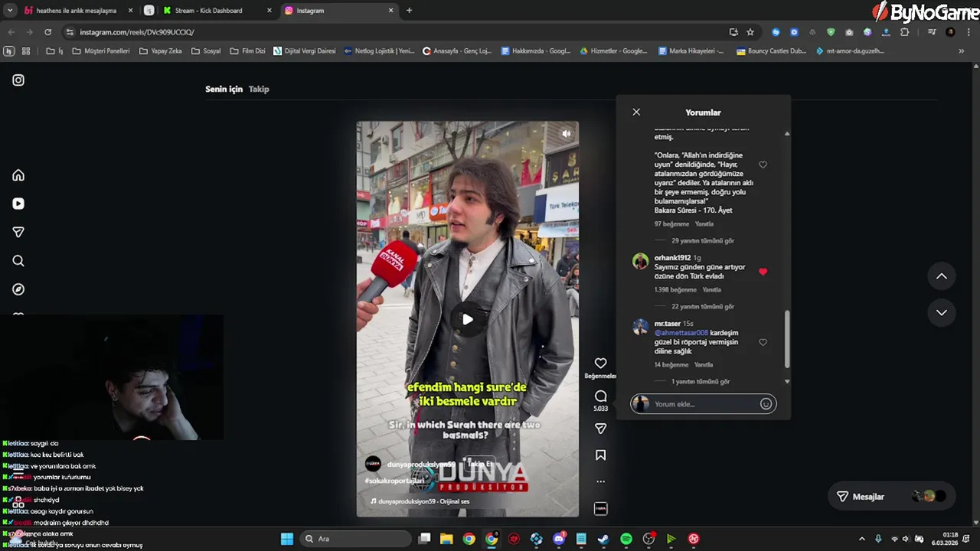Viewport: 980px width, 551px height.
Task: Switch to the Senin için tab
Action: click(224, 89)
